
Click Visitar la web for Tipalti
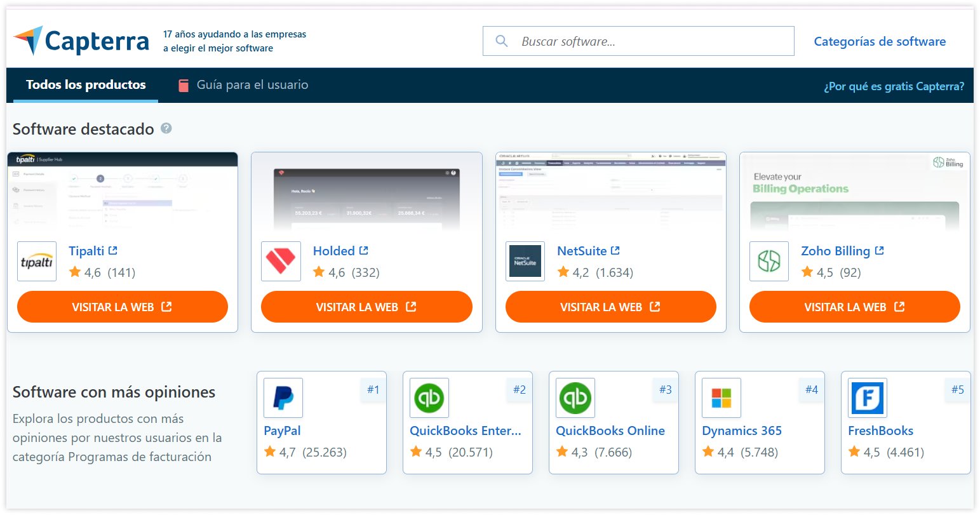[x=123, y=307]
